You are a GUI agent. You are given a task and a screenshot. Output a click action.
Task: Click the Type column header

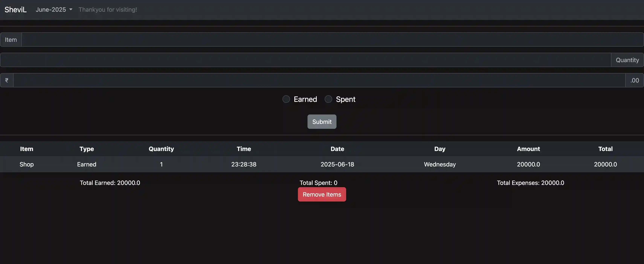(86, 149)
